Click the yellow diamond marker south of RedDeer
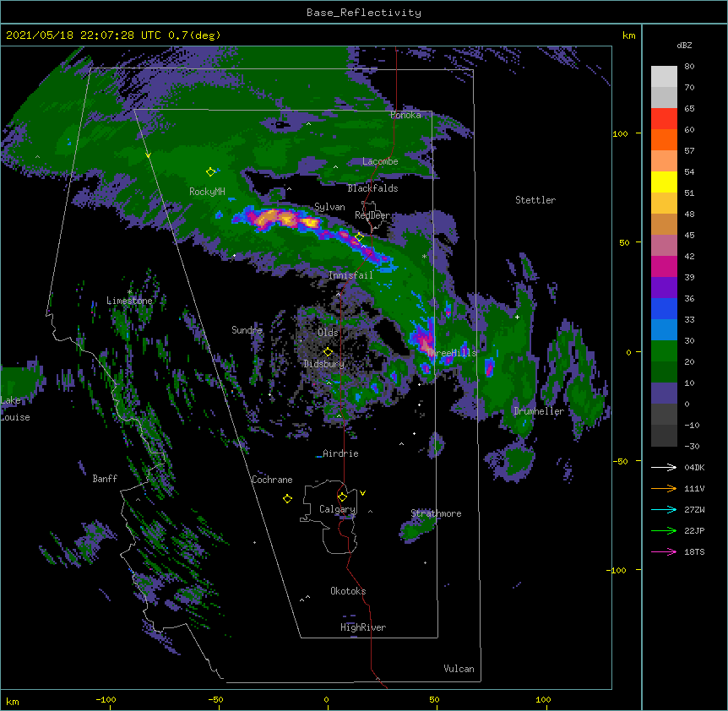 coord(359,237)
